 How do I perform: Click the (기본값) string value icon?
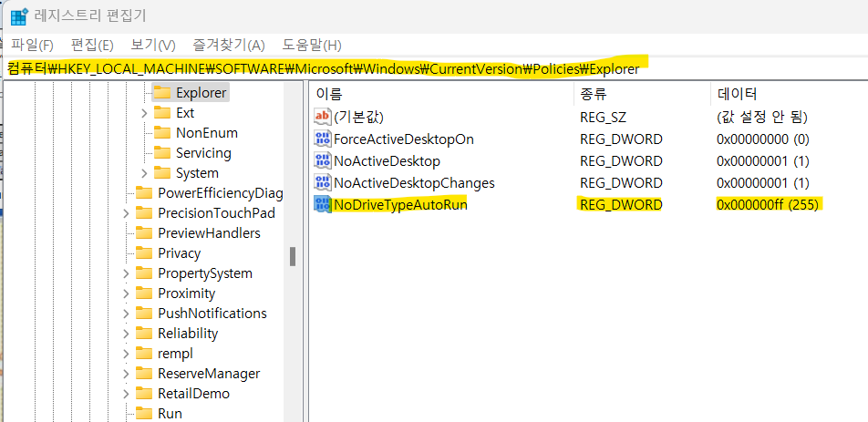[322, 117]
